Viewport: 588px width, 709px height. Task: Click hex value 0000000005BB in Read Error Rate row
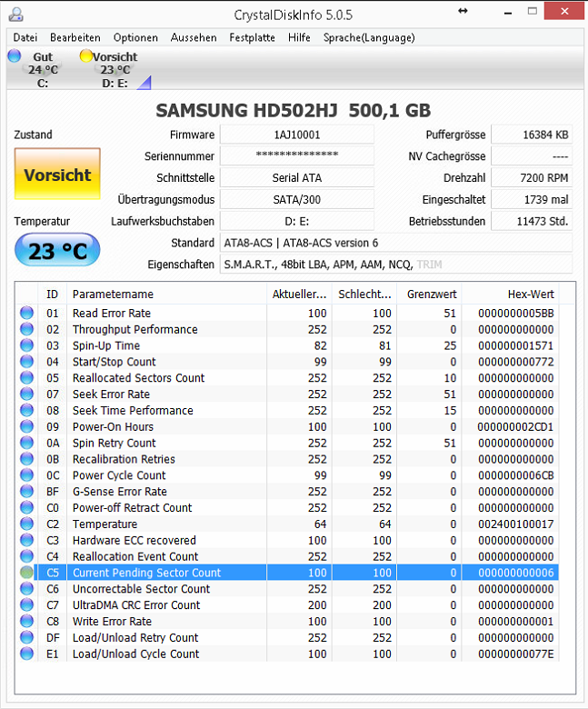[515, 313]
